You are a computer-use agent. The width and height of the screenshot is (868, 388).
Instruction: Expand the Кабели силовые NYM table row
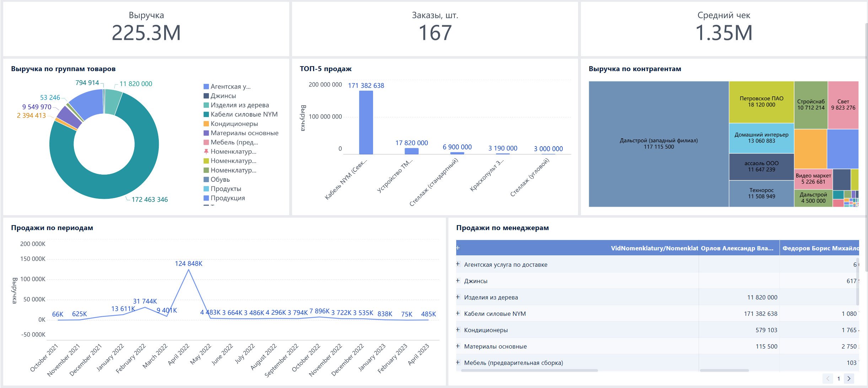click(458, 313)
